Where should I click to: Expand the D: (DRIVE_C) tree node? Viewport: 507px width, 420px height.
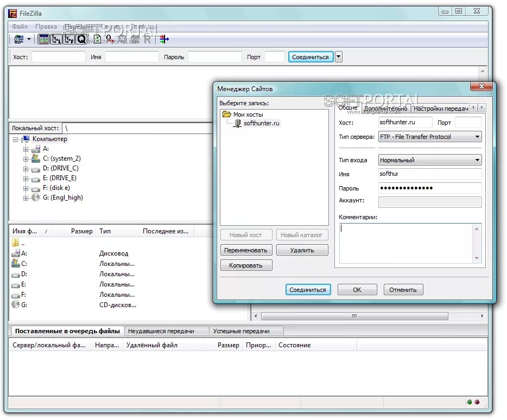(26, 169)
